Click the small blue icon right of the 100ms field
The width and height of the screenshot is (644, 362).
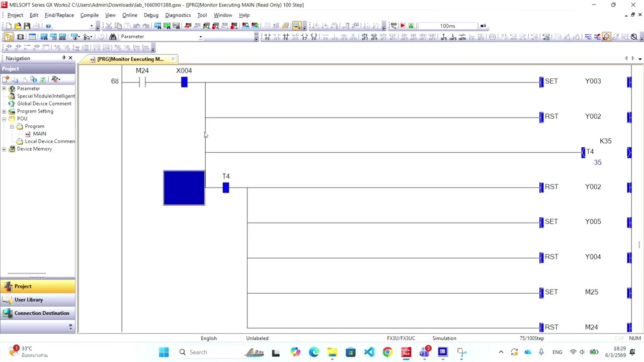click(x=483, y=26)
